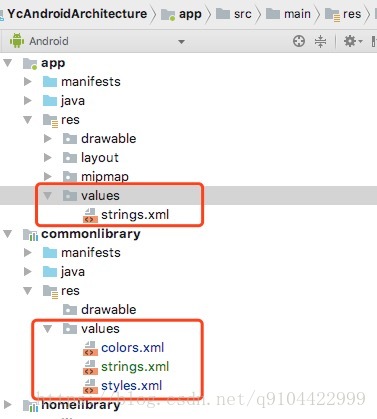377x419 pixels.
Task: Click homelibrary module icon
Action: click(x=30, y=405)
